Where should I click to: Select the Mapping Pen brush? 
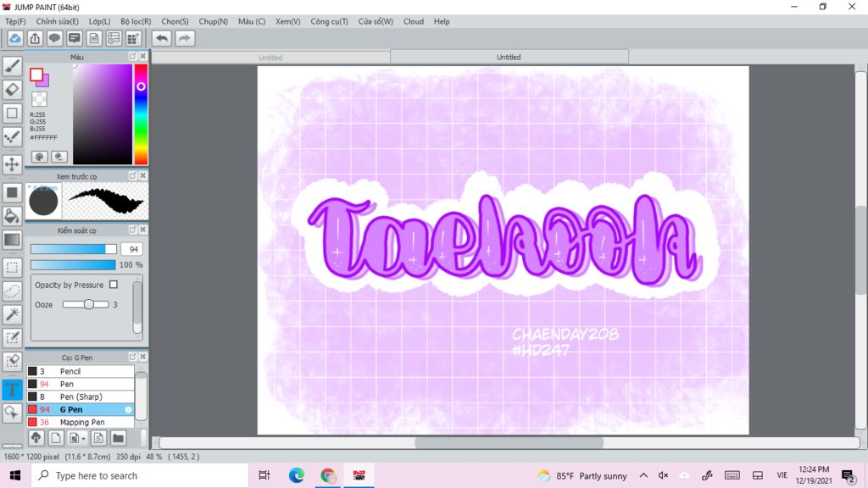(82, 422)
